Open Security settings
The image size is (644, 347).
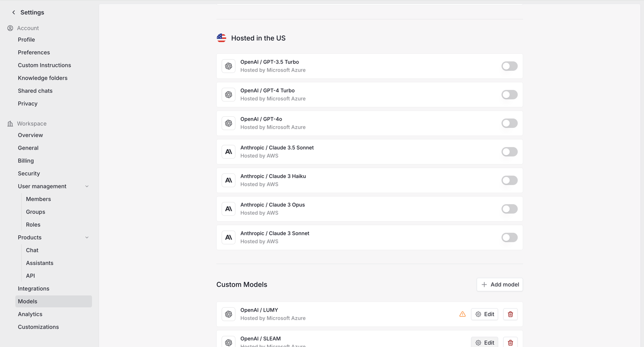coord(29,173)
